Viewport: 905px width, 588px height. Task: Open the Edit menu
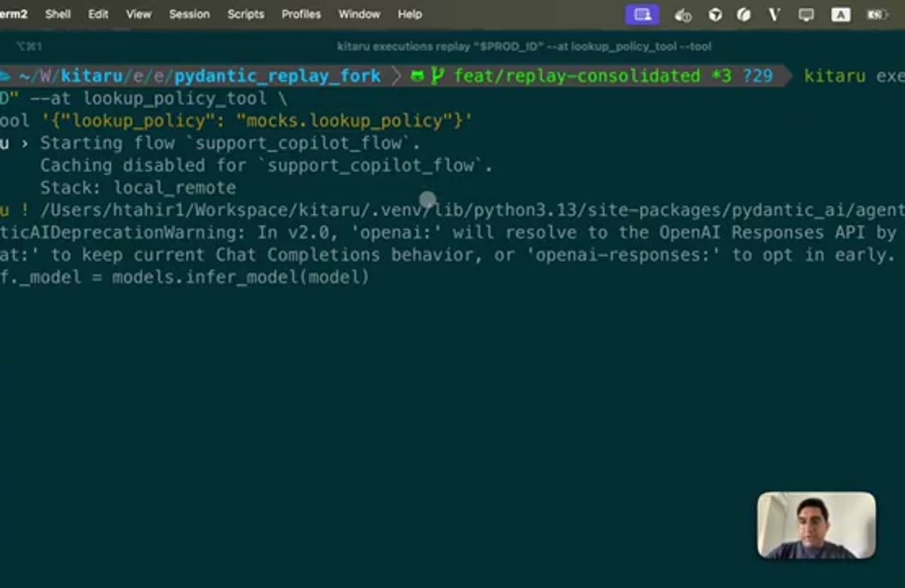coord(98,14)
